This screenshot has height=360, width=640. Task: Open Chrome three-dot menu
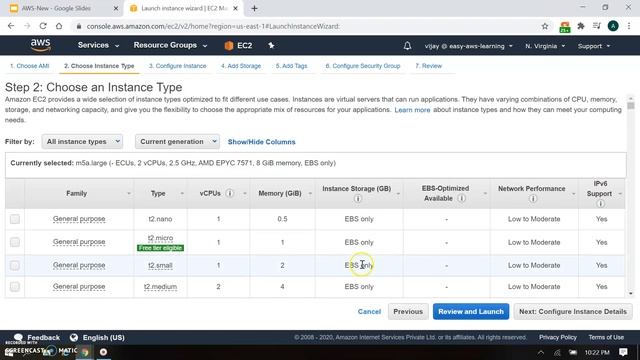coord(629,26)
